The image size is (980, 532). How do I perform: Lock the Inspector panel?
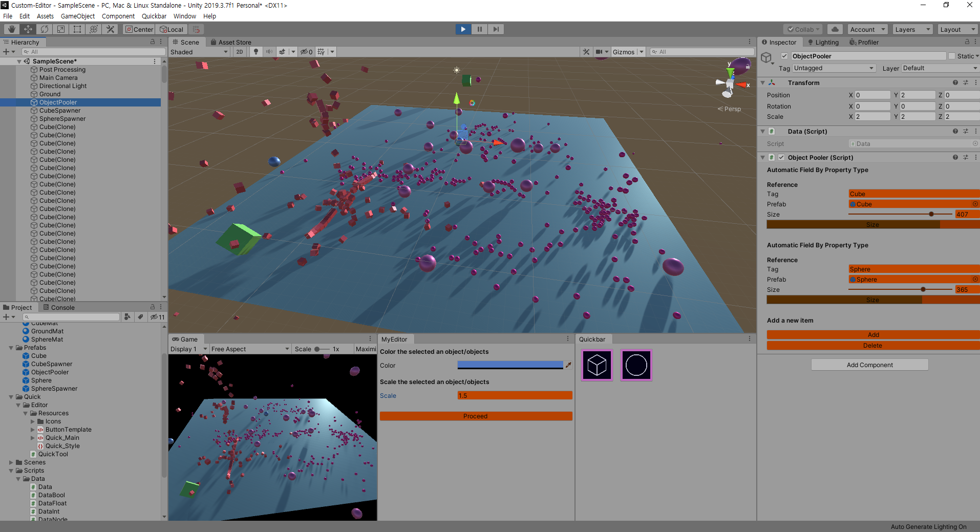tap(967, 42)
